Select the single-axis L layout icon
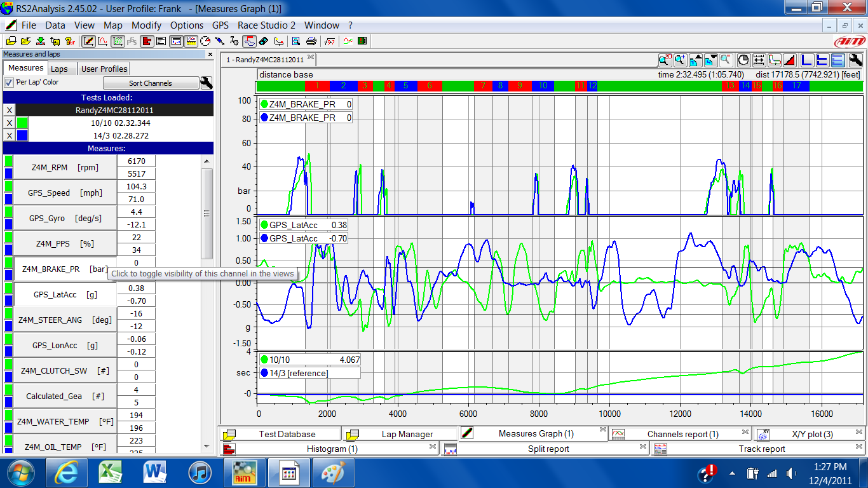 806,60
